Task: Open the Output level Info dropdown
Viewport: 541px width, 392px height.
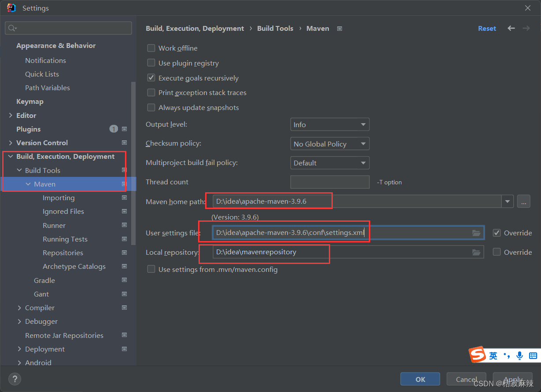Action: point(330,125)
